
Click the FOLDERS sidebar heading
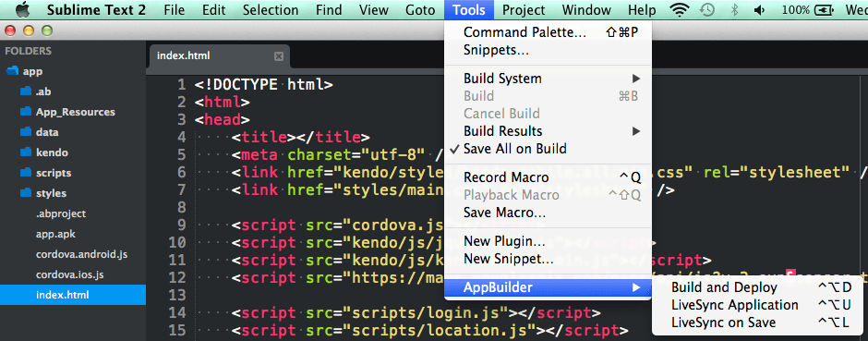29,51
